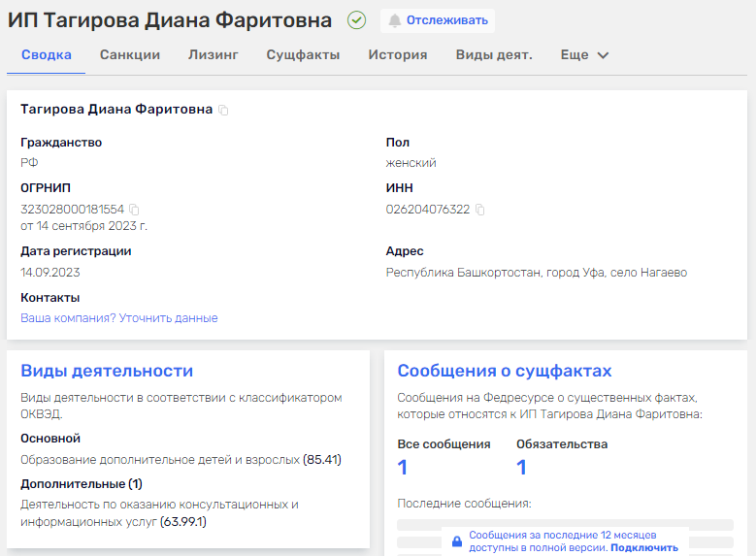Open the Сообщения о сущфактах heading link
The image size is (756, 556).
tap(505, 371)
